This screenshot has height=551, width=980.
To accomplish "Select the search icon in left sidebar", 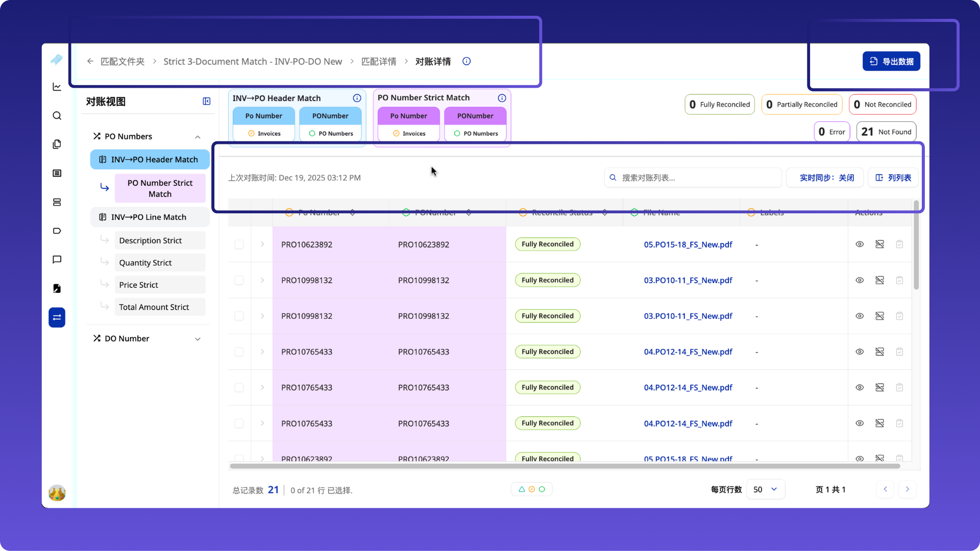I will (57, 115).
